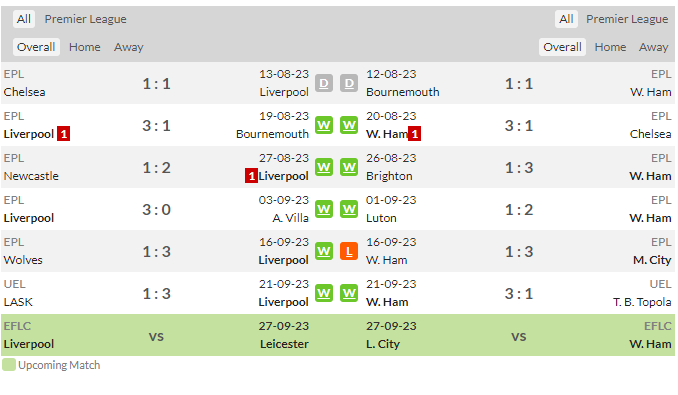Click the green Upcoming Match legend swatch
The width and height of the screenshot is (678, 395).
pos(9,365)
